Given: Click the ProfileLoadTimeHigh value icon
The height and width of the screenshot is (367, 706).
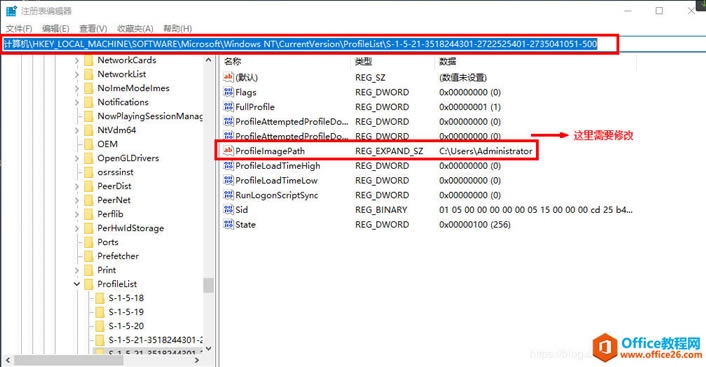Looking at the screenshot, I should pyautogui.click(x=228, y=166).
